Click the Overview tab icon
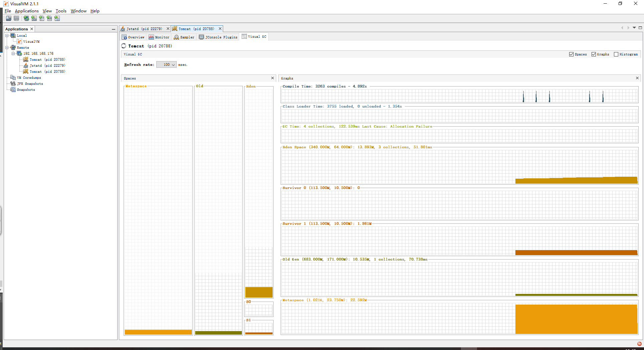This screenshot has width=644, height=350. 124,37
